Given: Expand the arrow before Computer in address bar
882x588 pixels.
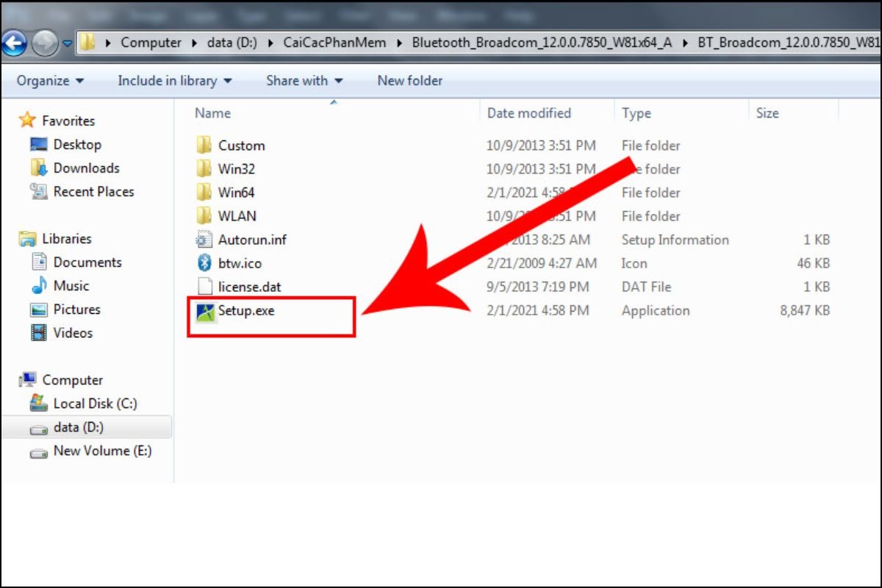Looking at the screenshot, I should pyautogui.click(x=109, y=43).
